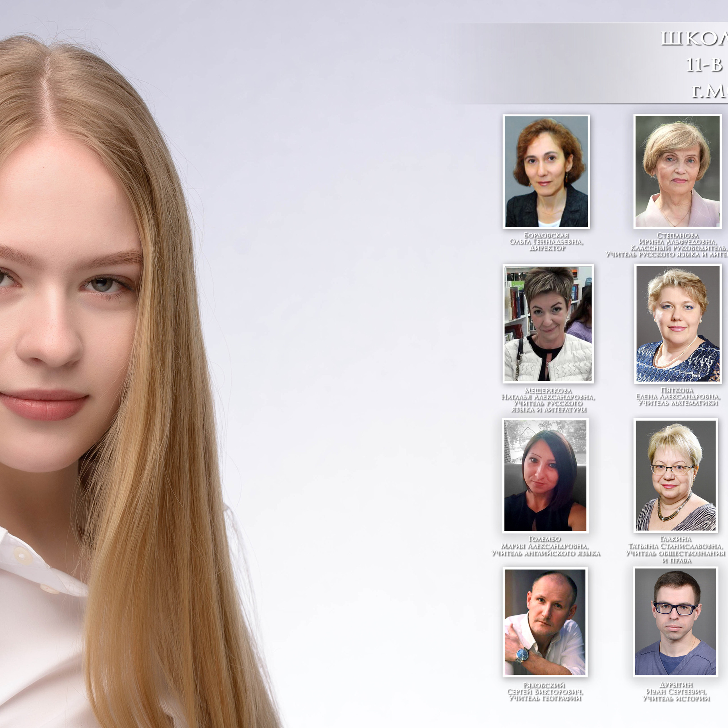Screen dimensions: 728x728
Task: Click the photo above the Директор caption
Action: (x=546, y=171)
